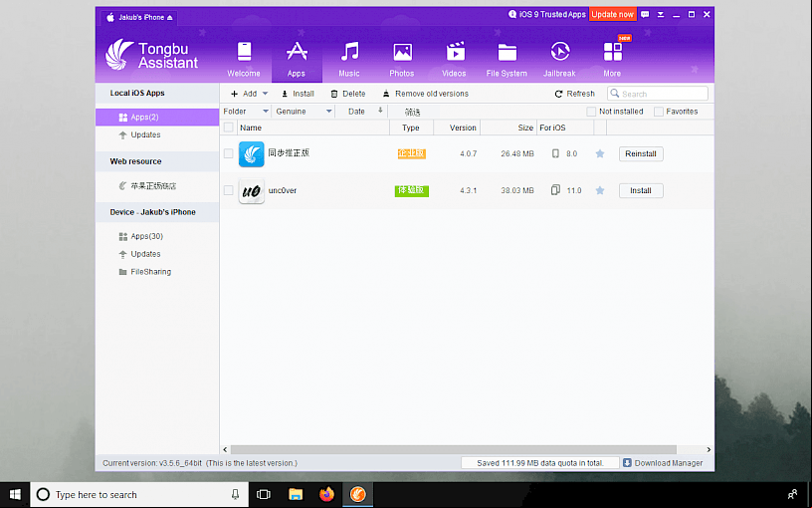Tick the checkbox for unc0ver row
This screenshot has width=812, height=508.
(x=229, y=191)
